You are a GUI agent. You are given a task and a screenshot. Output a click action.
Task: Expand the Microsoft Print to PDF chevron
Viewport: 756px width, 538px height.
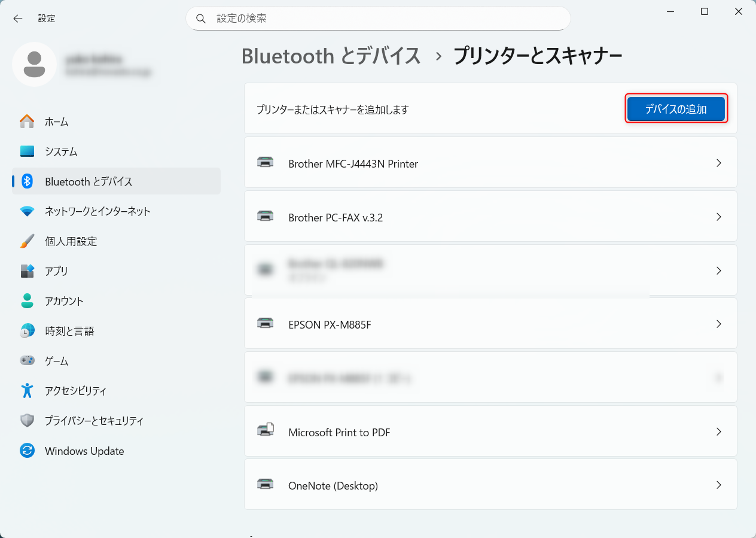(x=719, y=431)
